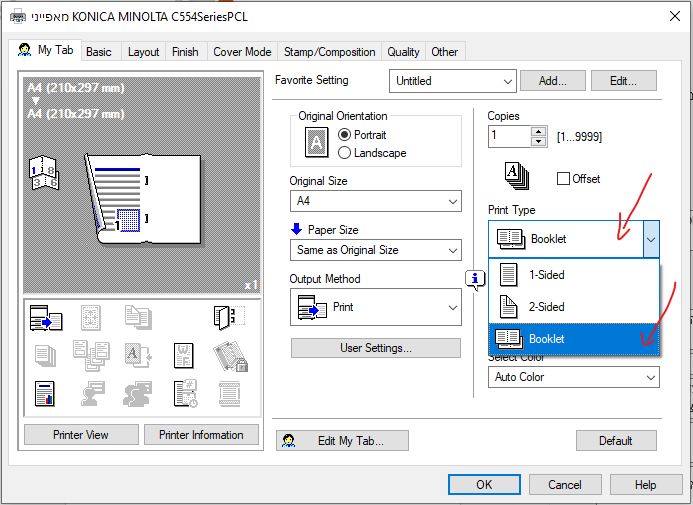Image resolution: width=693 pixels, height=505 pixels.
Task: Increase Copies with the up arrow
Action: pos(538,132)
